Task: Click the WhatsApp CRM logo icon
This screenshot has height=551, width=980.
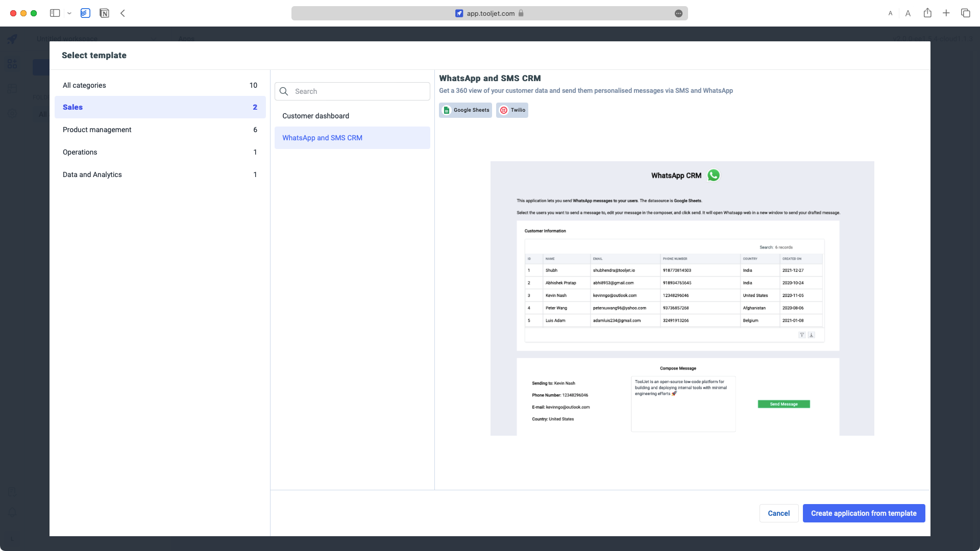Action: coord(714,176)
